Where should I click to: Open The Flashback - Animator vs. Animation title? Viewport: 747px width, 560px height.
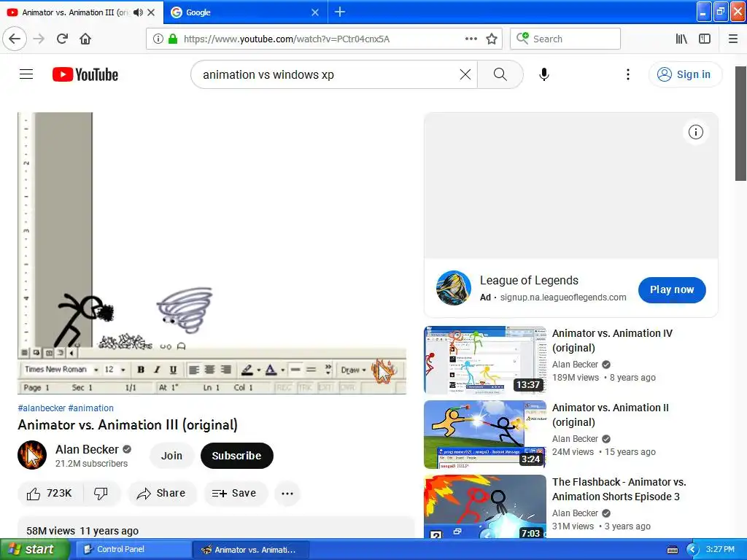pos(619,489)
